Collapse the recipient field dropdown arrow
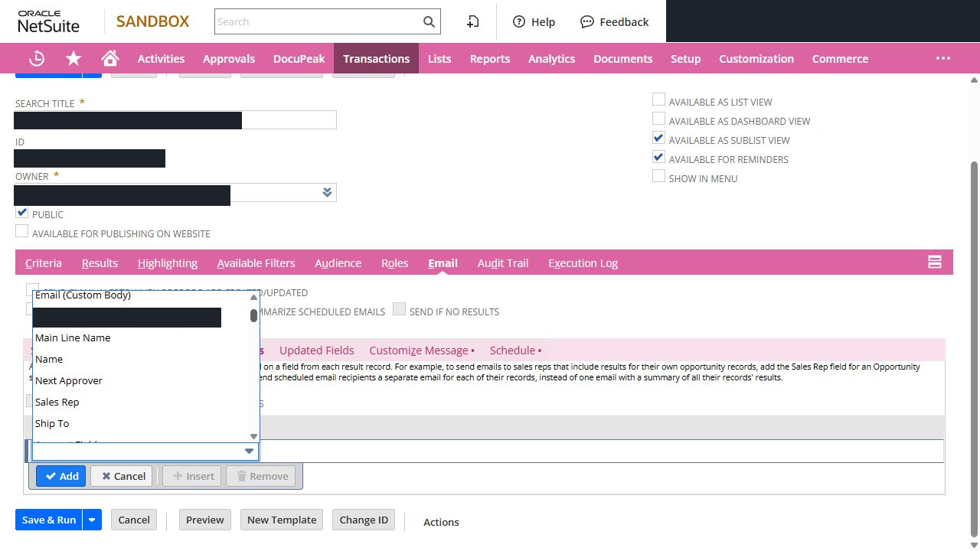Viewport: 980px width, 551px height. pos(249,451)
